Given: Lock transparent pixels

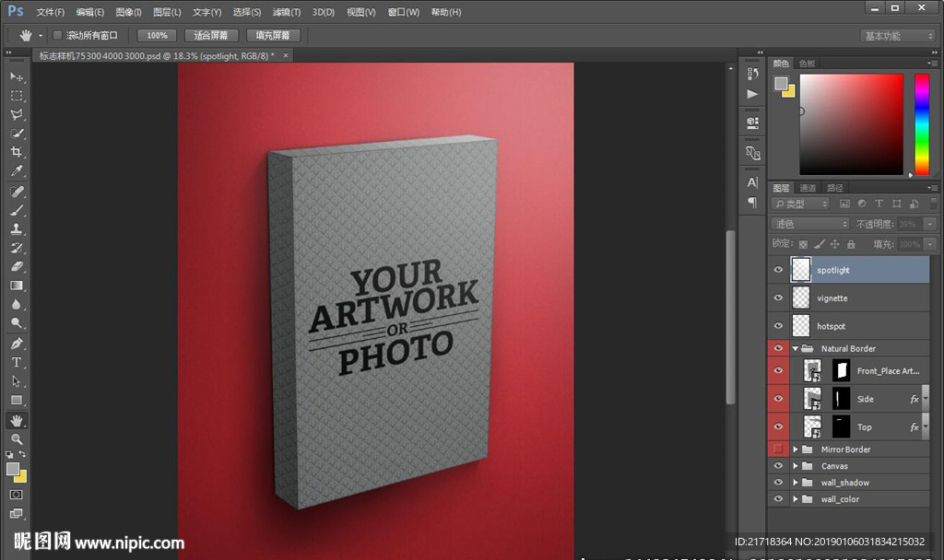Looking at the screenshot, I should pyautogui.click(x=803, y=244).
